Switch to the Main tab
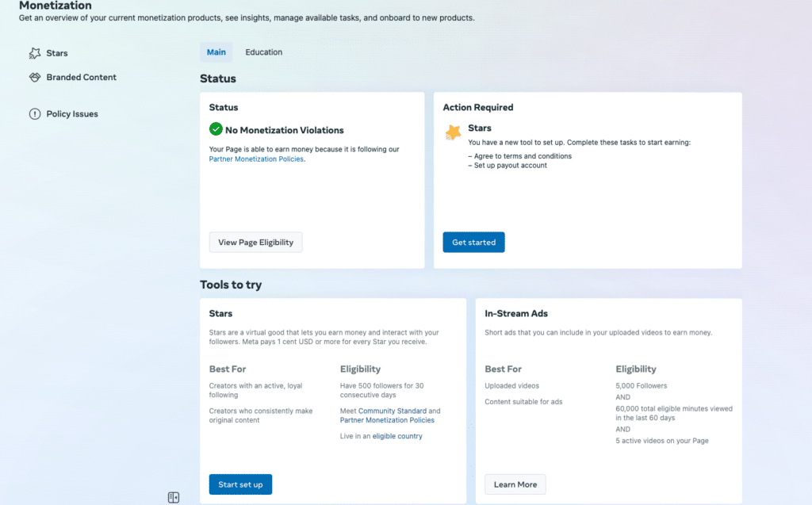 pos(216,52)
